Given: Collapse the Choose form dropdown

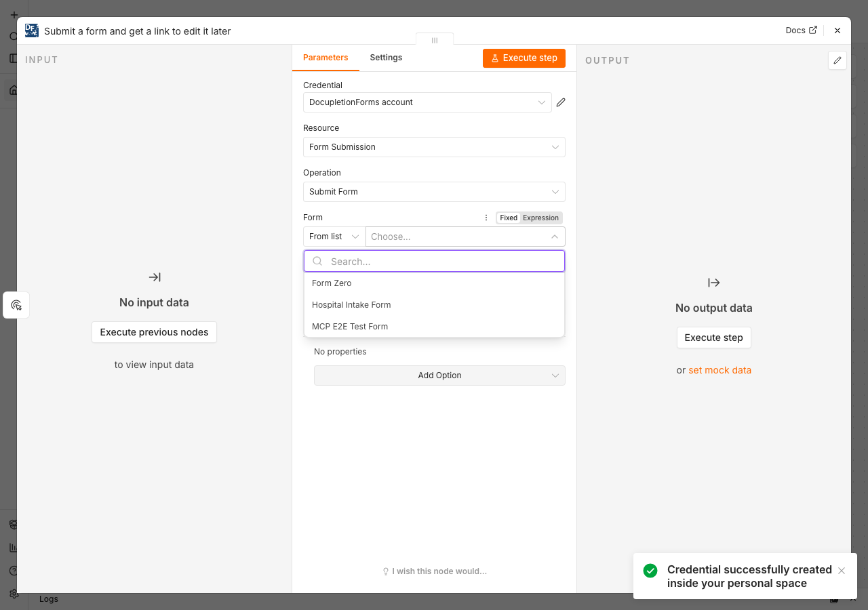Looking at the screenshot, I should point(554,237).
